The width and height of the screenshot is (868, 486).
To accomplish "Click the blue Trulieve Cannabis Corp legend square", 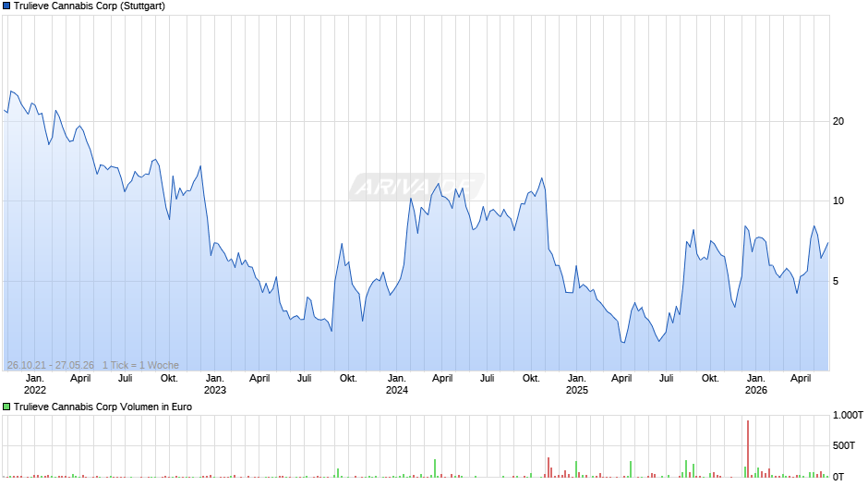I will point(6,6).
